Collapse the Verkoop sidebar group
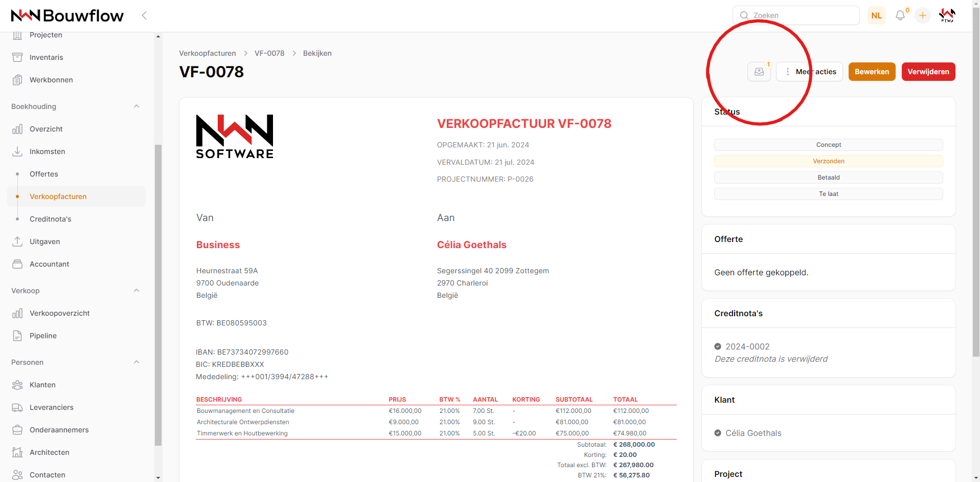The height and width of the screenshot is (482, 980). point(136,291)
